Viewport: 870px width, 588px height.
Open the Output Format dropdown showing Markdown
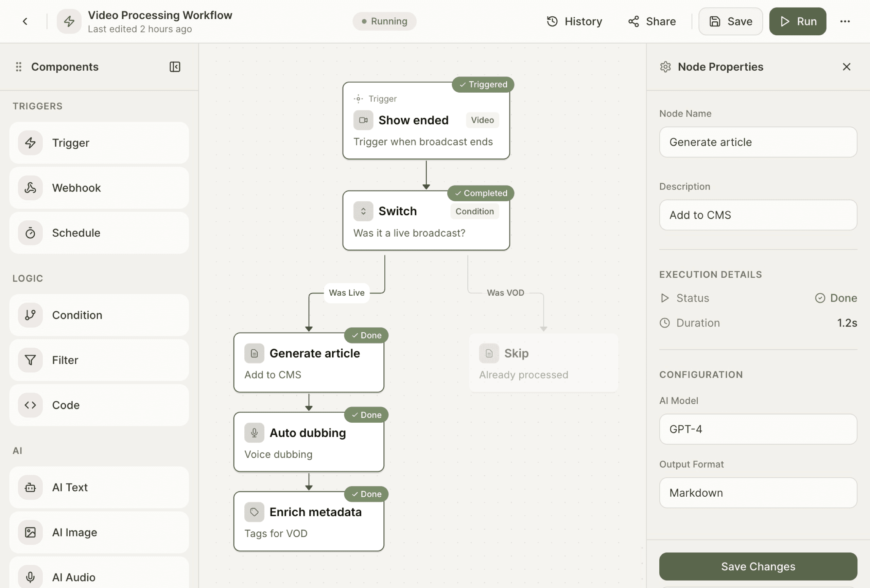[x=758, y=493]
